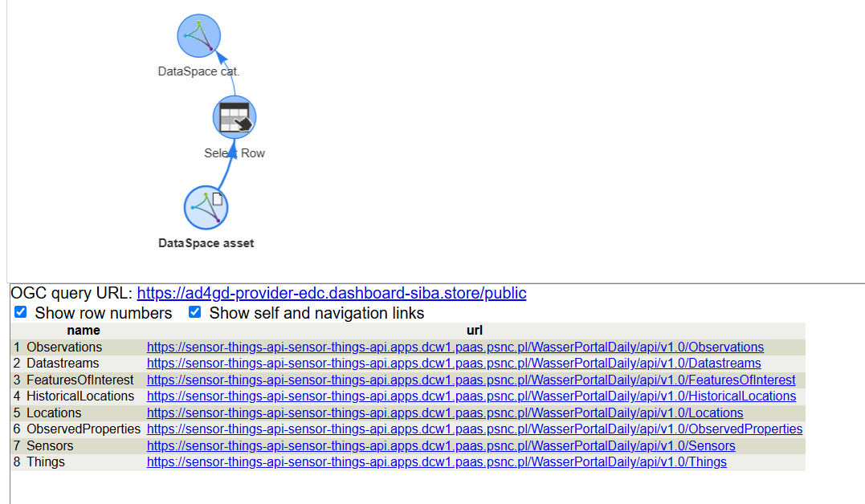Toggle the Show row numbers checkbox
This screenshot has width=865, height=504.
pyautogui.click(x=21, y=312)
